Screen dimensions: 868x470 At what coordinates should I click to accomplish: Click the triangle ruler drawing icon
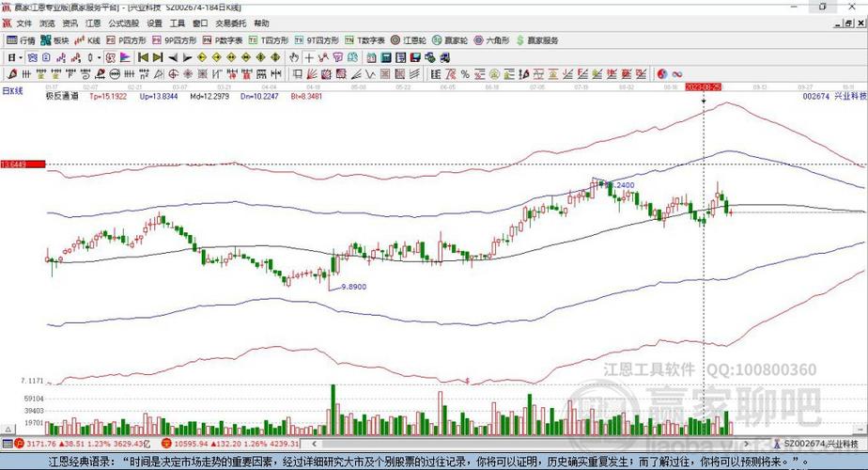pyautogui.click(x=159, y=73)
